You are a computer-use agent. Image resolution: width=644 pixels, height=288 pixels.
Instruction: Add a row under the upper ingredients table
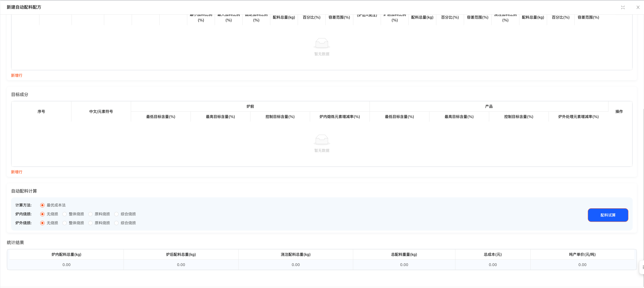[x=17, y=75]
